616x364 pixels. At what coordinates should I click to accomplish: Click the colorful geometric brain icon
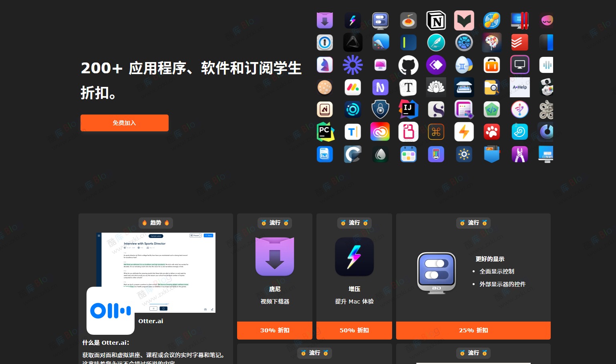point(492,42)
